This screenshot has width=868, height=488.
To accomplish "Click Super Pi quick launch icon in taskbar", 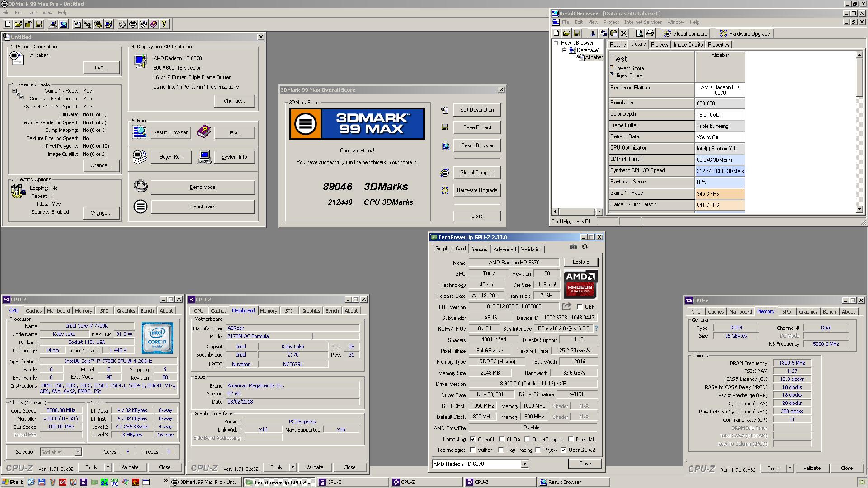I will 114,482.
